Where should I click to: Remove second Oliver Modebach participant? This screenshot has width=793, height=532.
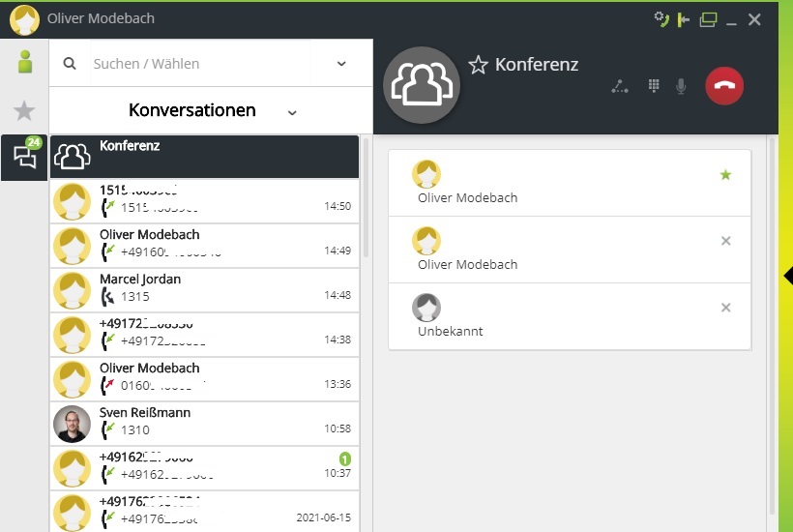[x=726, y=241]
